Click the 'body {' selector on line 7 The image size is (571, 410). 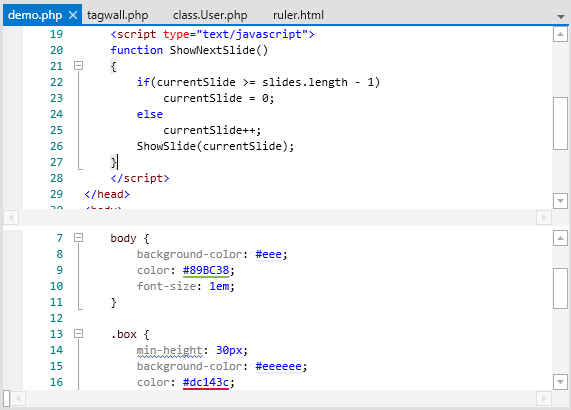(130, 238)
